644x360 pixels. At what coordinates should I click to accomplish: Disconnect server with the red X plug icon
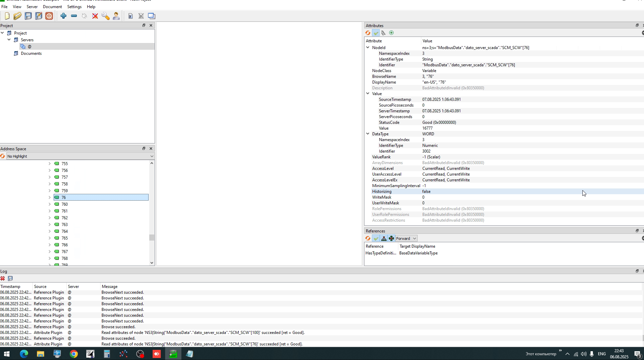[95, 16]
